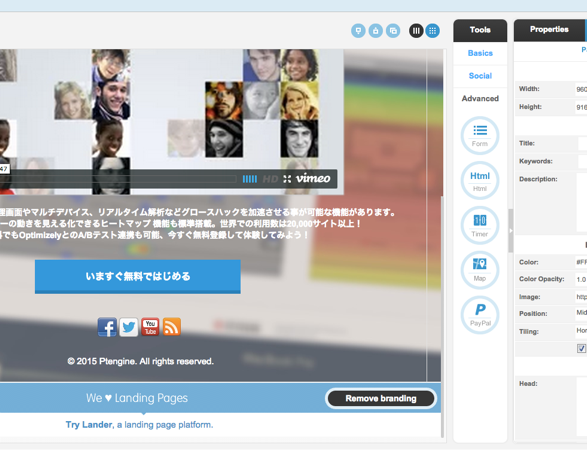Viewport: 587px width, 450px height.
Task: Click the Width value field
Action: click(x=581, y=89)
